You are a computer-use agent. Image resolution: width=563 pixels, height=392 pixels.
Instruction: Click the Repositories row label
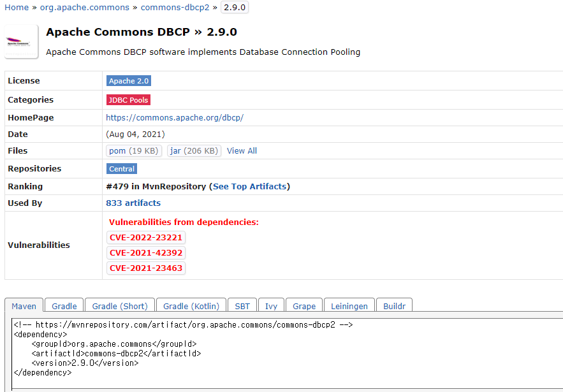click(x=34, y=169)
